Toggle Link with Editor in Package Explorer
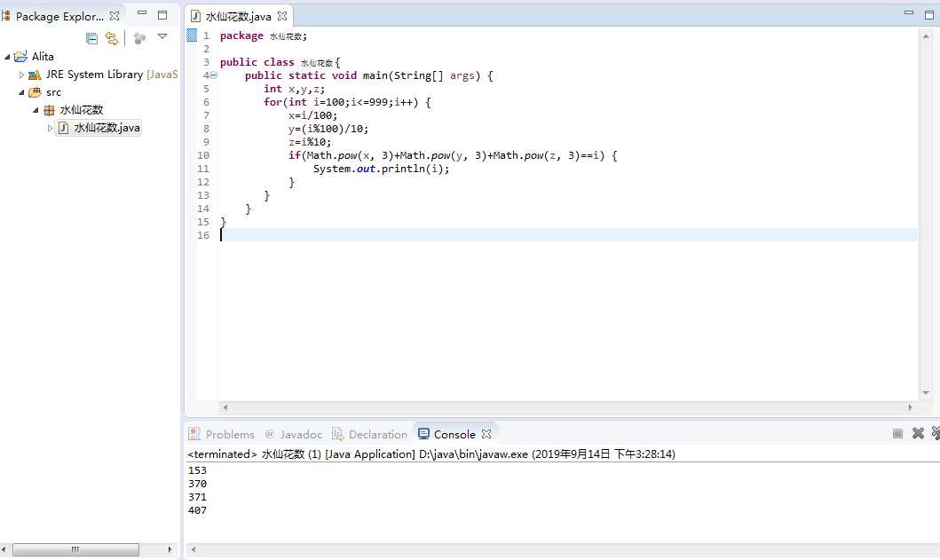 pyautogui.click(x=112, y=38)
